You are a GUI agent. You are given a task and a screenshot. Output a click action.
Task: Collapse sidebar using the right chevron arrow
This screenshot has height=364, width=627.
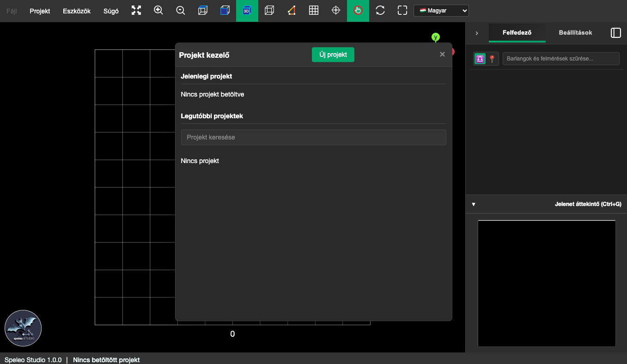477,33
